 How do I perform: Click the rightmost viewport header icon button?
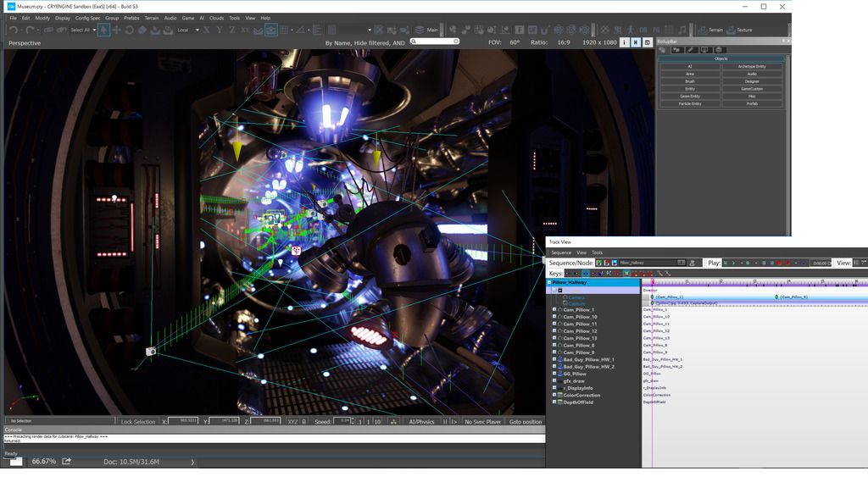(647, 42)
